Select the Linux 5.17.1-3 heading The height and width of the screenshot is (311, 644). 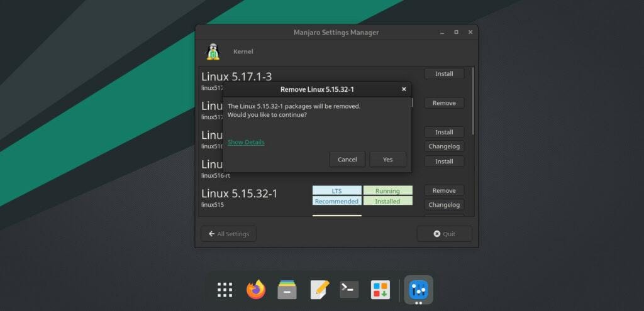[236, 77]
